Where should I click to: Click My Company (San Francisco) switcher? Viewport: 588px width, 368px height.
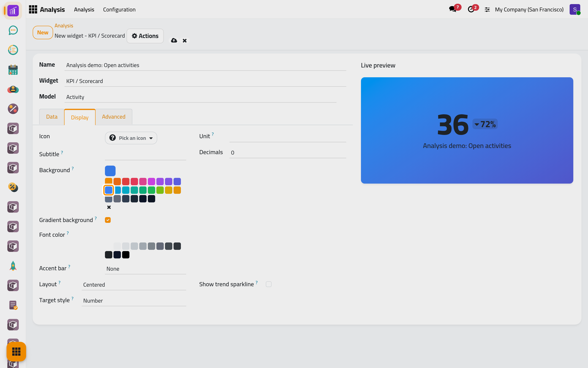[529, 10]
